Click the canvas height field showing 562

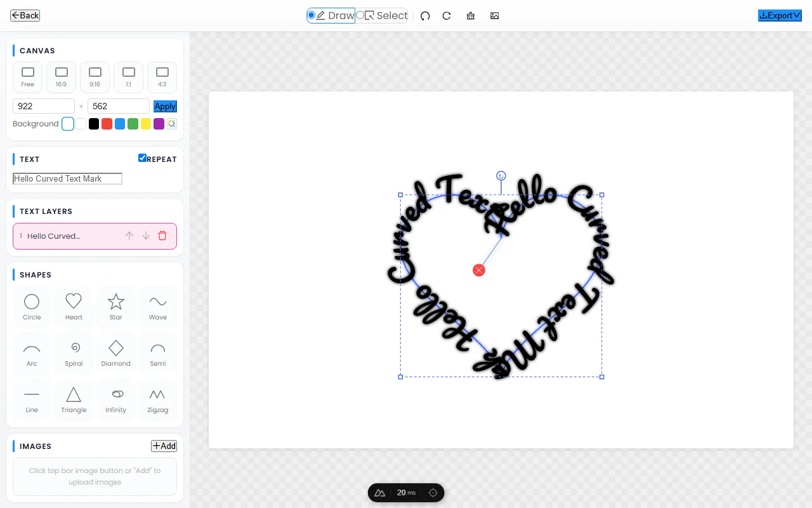(119, 106)
